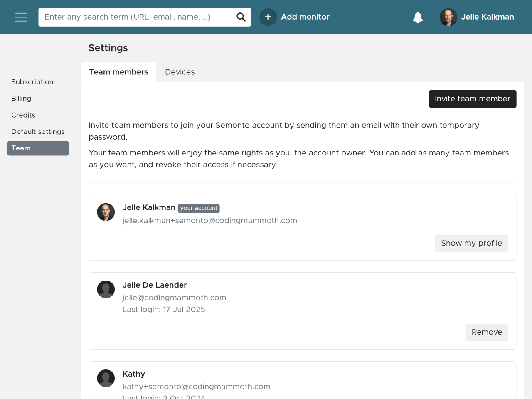This screenshot has height=399, width=532.
Task: Click the Kathy member name
Action: [x=134, y=374]
